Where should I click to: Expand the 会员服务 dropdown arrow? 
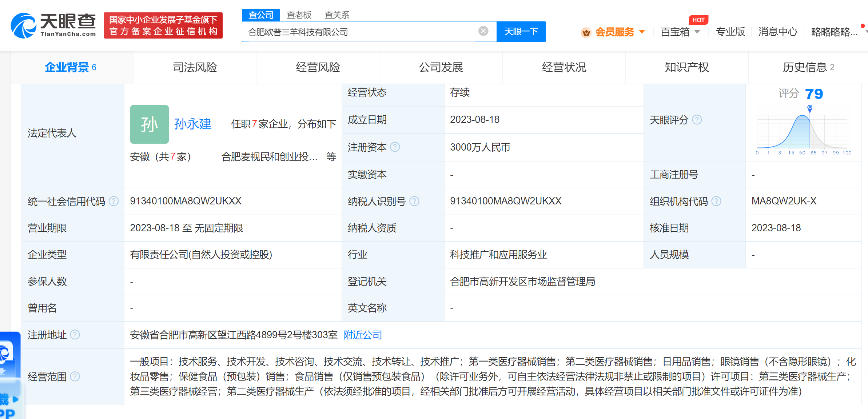[x=642, y=32]
